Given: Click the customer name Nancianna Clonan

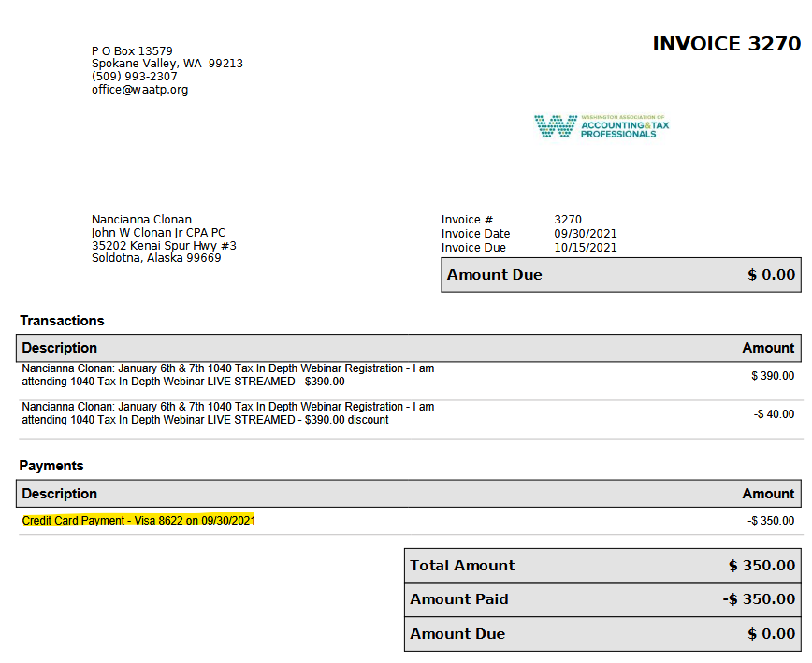Looking at the screenshot, I should (141, 220).
